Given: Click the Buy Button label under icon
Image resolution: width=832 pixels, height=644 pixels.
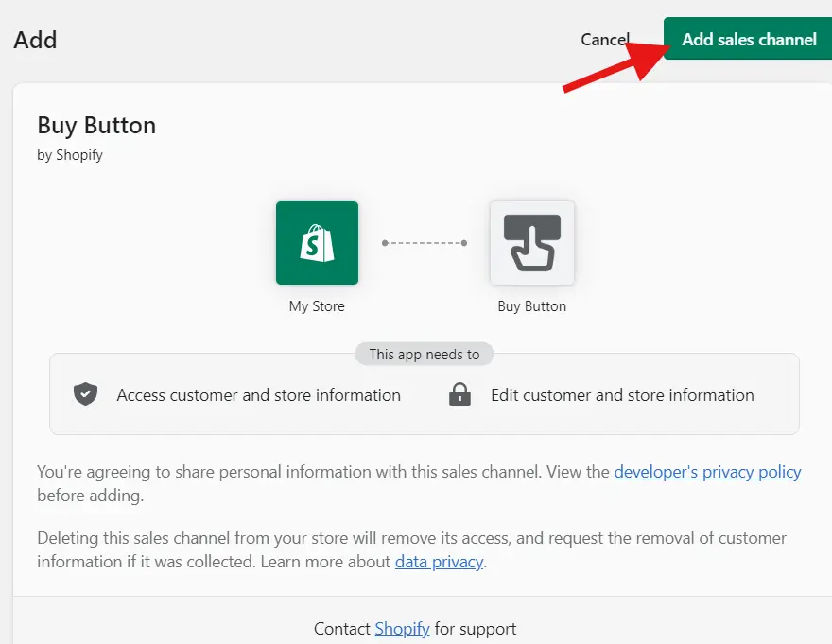Looking at the screenshot, I should click(x=531, y=306).
